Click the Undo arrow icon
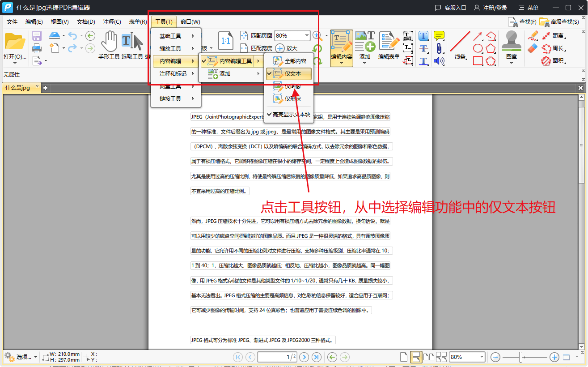This screenshot has height=367, width=588. point(72,36)
